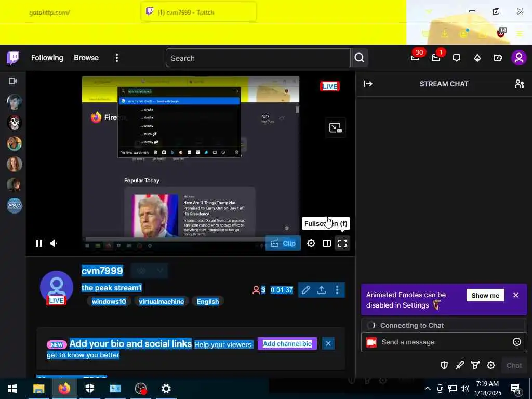532x399 pixels.
Task: Collapse the stream chat panel
Action: point(368,84)
